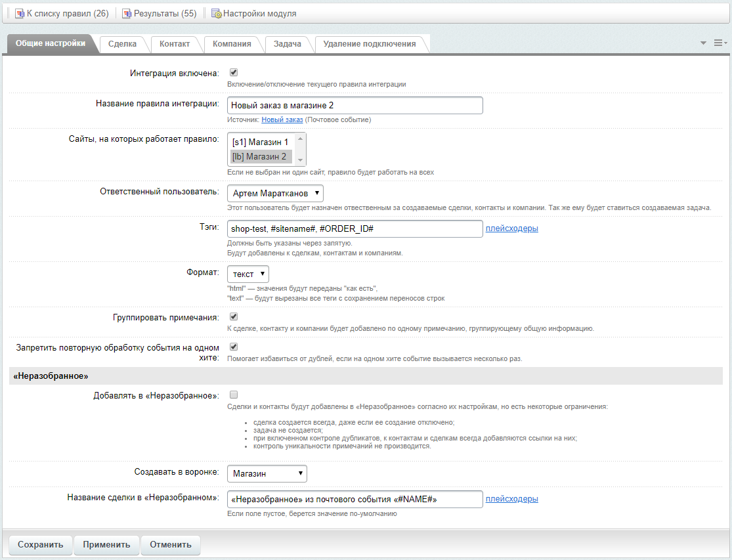Open the Ответственный пользователь dropdown
Screen dimensions: 732x560
(x=275, y=193)
